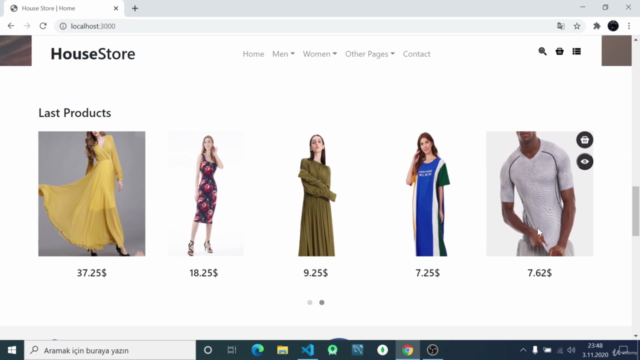Open the Chrome three-dot menu
This screenshot has height=360, width=640.
coord(629,26)
